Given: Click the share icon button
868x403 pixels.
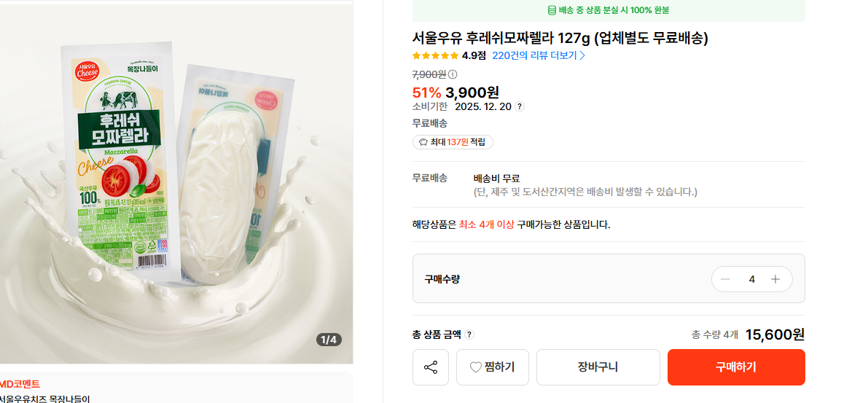Looking at the screenshot, I should [x=431, y=367].
